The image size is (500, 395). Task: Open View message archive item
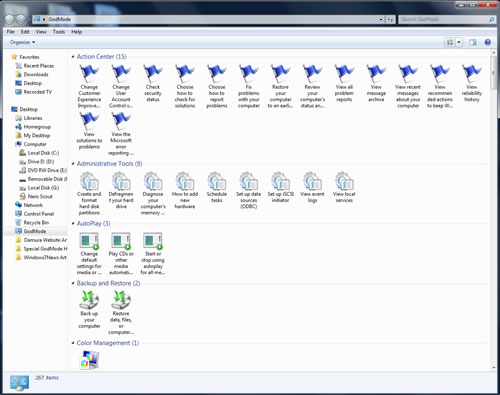376,83
